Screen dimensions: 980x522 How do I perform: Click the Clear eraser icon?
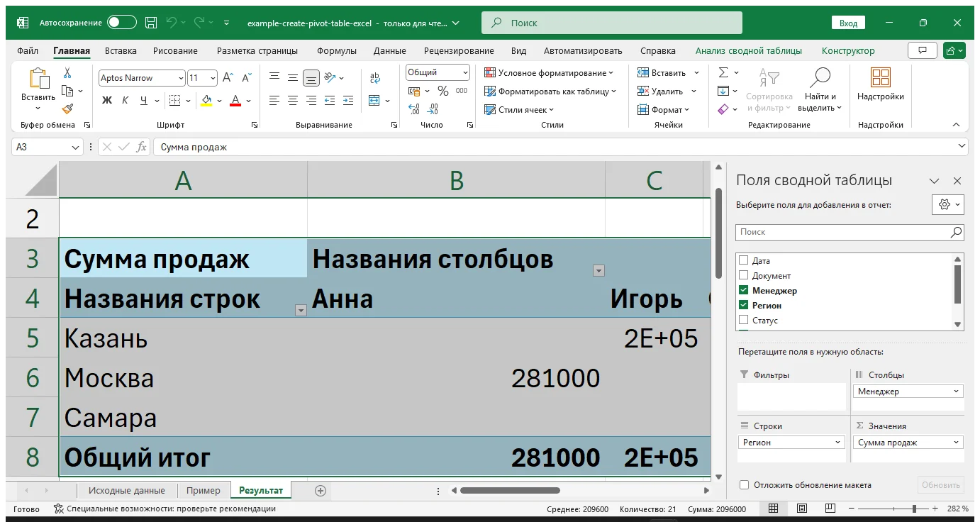(723, 109)
